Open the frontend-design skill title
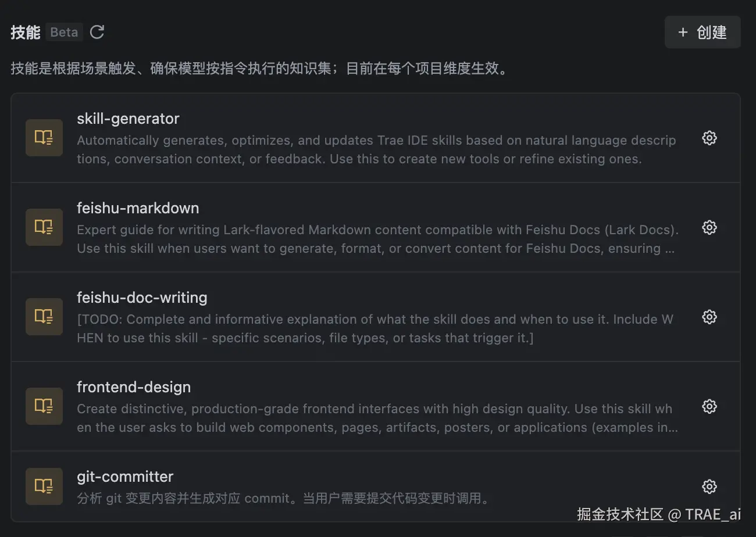Screen dimensions: 756x537 (134, 387)
